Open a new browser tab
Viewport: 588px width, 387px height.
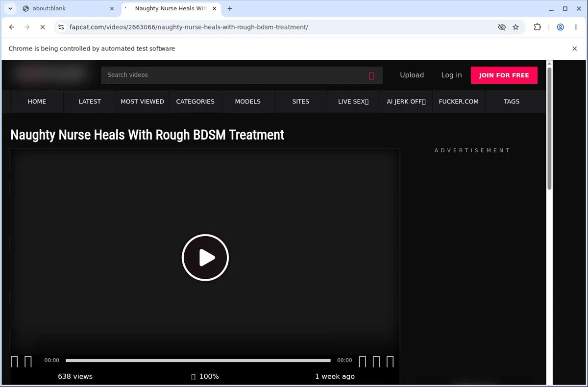coord(230,8)
